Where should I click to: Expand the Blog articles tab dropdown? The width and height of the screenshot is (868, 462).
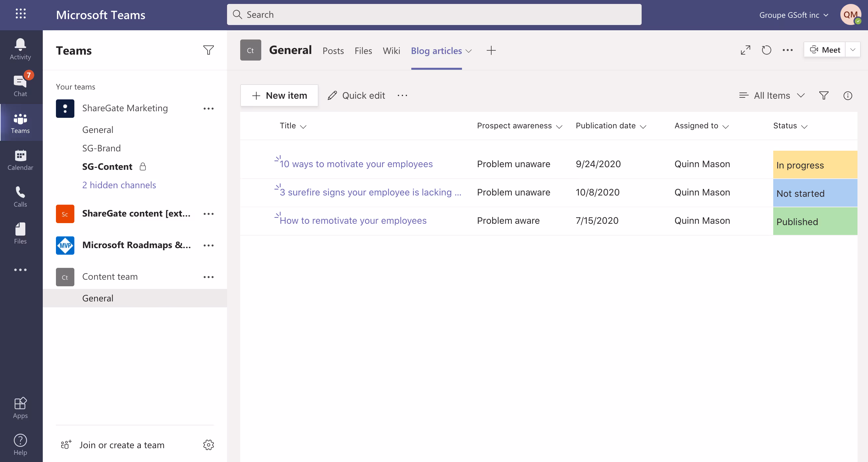pos(468,51)
